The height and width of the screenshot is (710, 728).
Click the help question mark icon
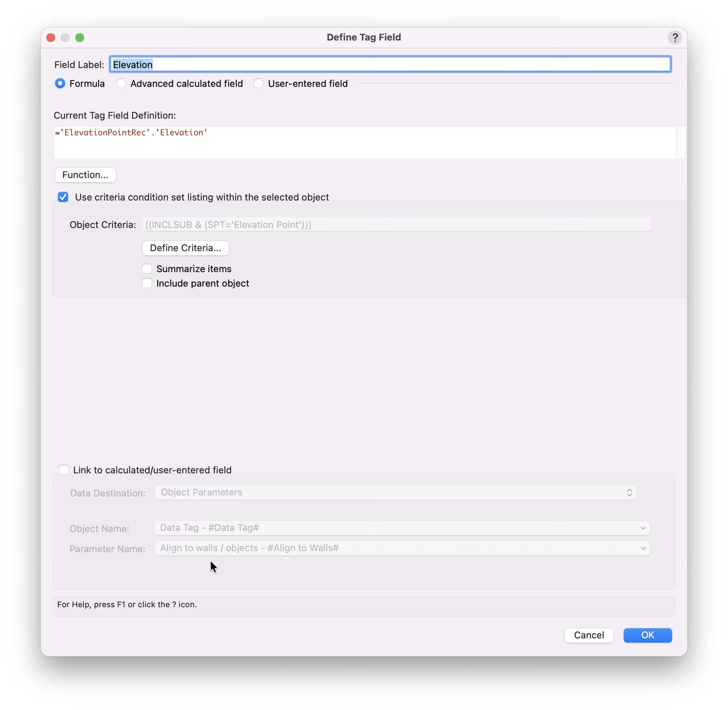coord(675,38)
